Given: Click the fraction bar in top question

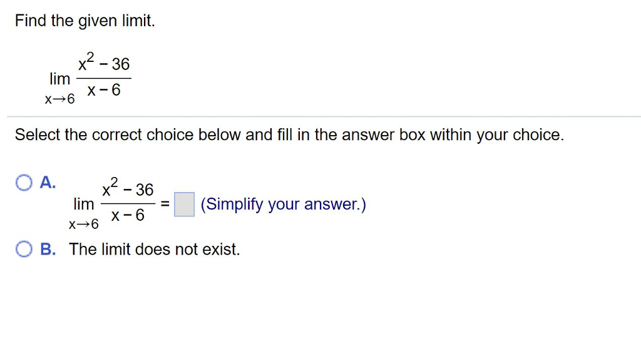Looking at the screenshot, I should click(x=104, y=78).
